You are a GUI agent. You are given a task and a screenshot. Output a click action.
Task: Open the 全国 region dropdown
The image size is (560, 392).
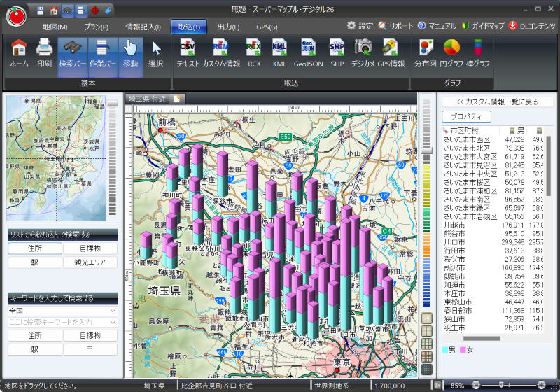(62, 311)
